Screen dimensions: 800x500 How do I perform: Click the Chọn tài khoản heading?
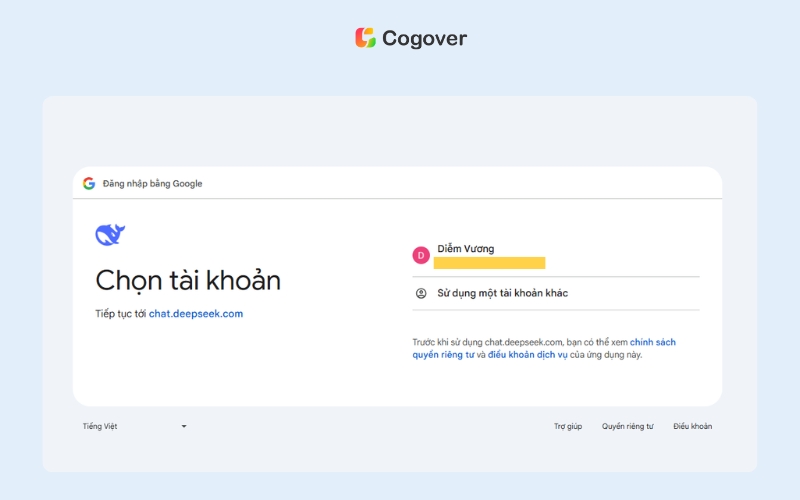(x=188, y=281)
